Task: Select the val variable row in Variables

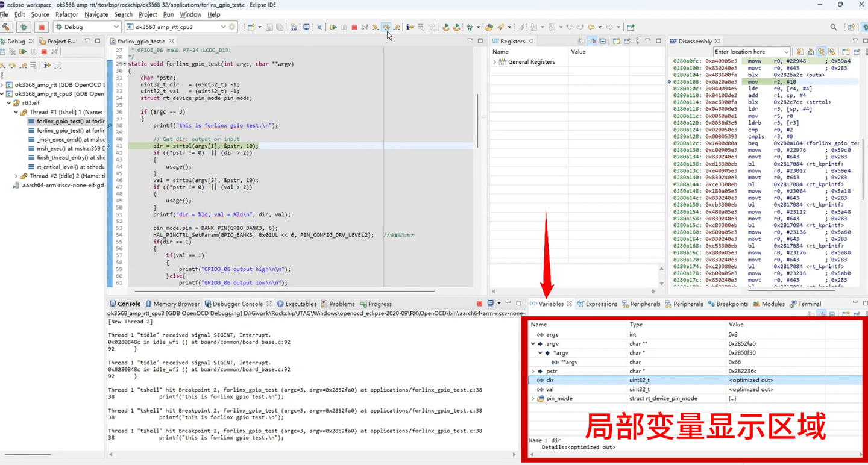Action: tap(696, 389)
